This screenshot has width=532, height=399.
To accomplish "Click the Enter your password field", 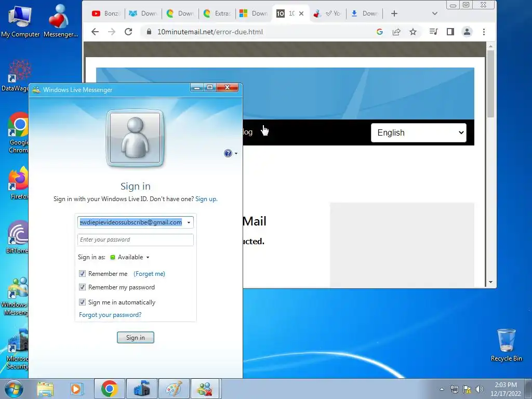I will click(x=136, y=240).
